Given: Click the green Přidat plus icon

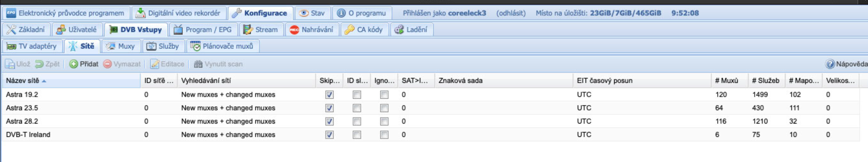Looking at the screenshot, I should pos(74,64).
